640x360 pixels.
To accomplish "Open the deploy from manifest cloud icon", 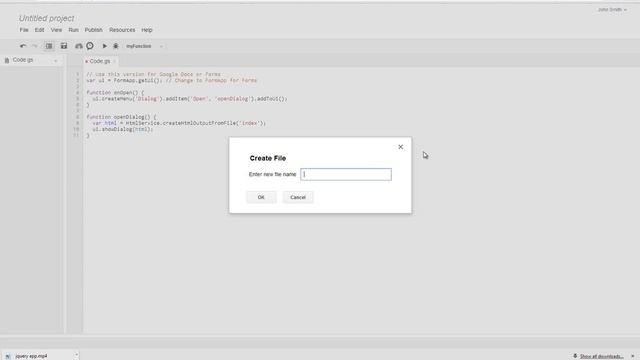I will (78, 46).
